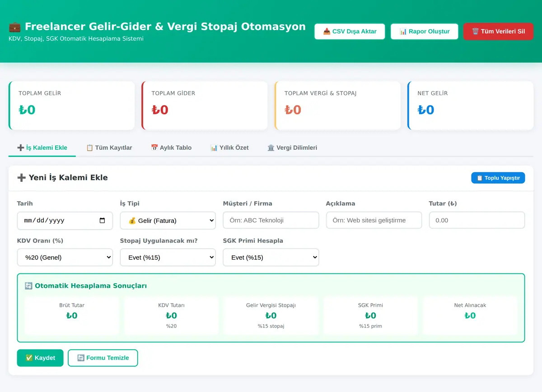Click the TOPLAM GELİR summary card
Viewport: 542px width, 392px height.
coord(72,106)
